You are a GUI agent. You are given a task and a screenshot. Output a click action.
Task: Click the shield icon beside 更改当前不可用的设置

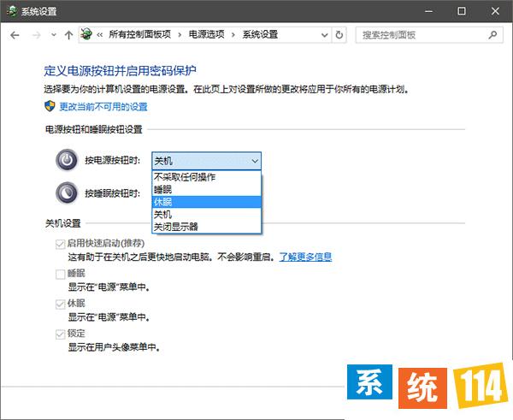click(x=50, y=106)
